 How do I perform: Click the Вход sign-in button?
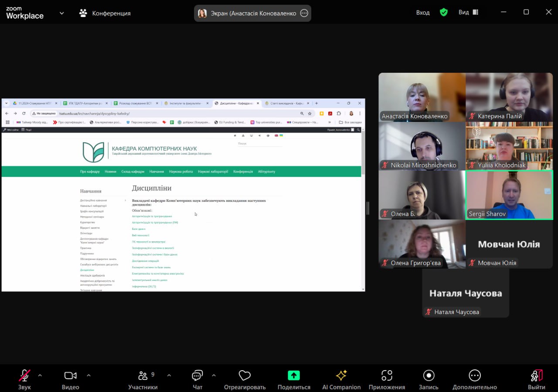423,13
